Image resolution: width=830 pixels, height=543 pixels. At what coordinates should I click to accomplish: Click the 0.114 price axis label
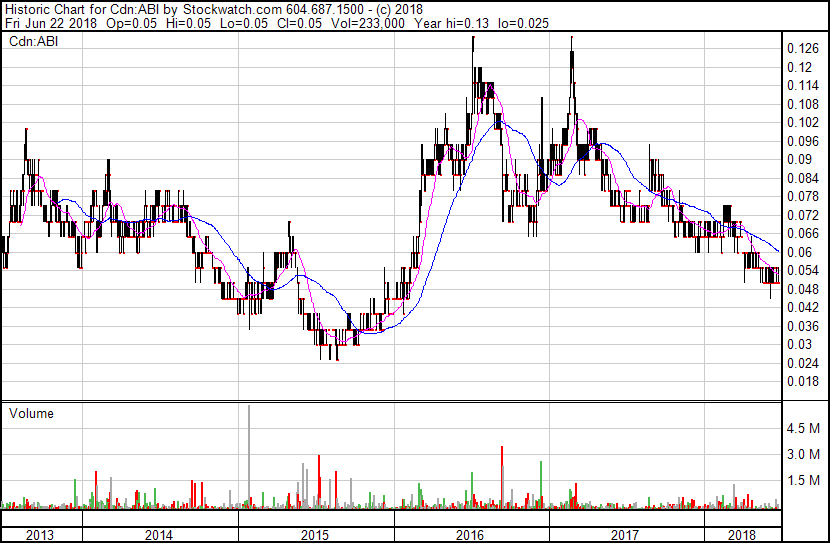[802, 86]
